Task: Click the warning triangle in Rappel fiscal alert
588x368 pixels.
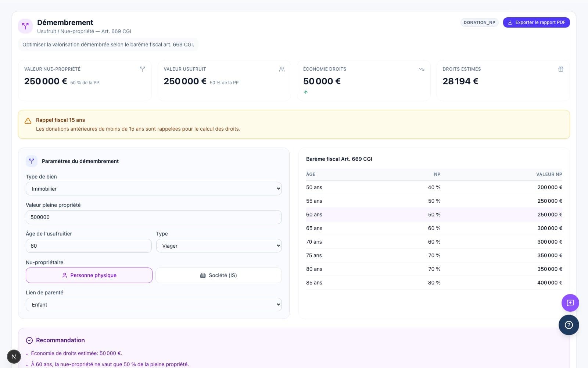Action: tap(28, 121)
